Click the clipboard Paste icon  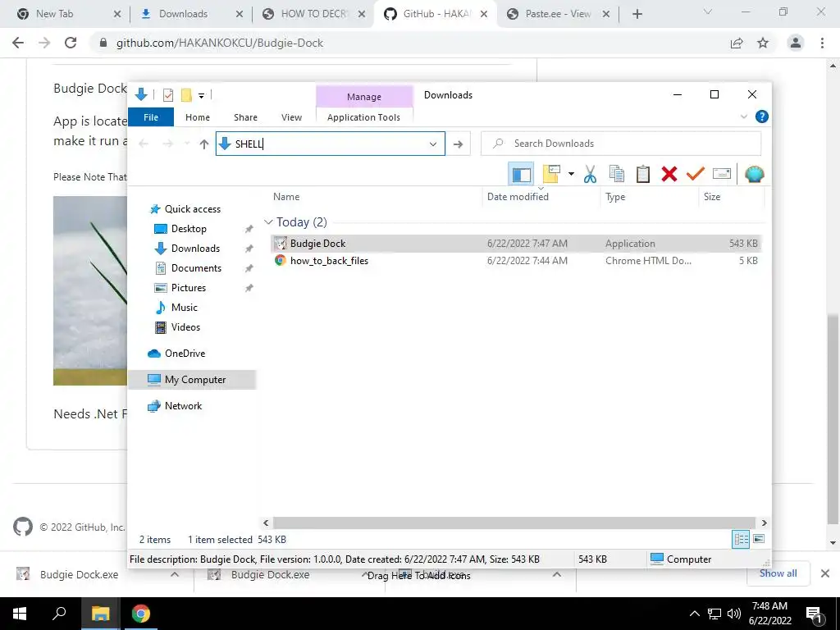click(x=643, y=174)
